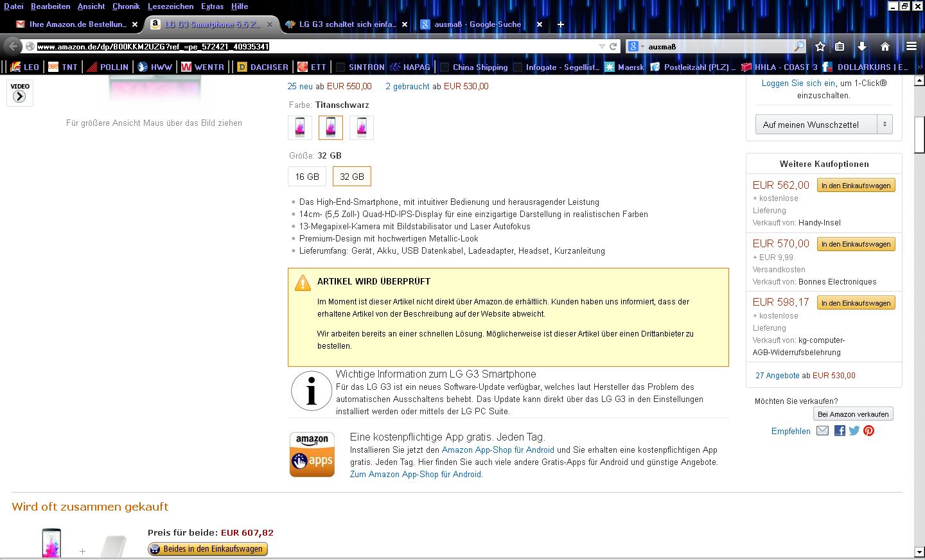Click the browser back arrow button
Viewport: 925px width, 560px height.
13,46
